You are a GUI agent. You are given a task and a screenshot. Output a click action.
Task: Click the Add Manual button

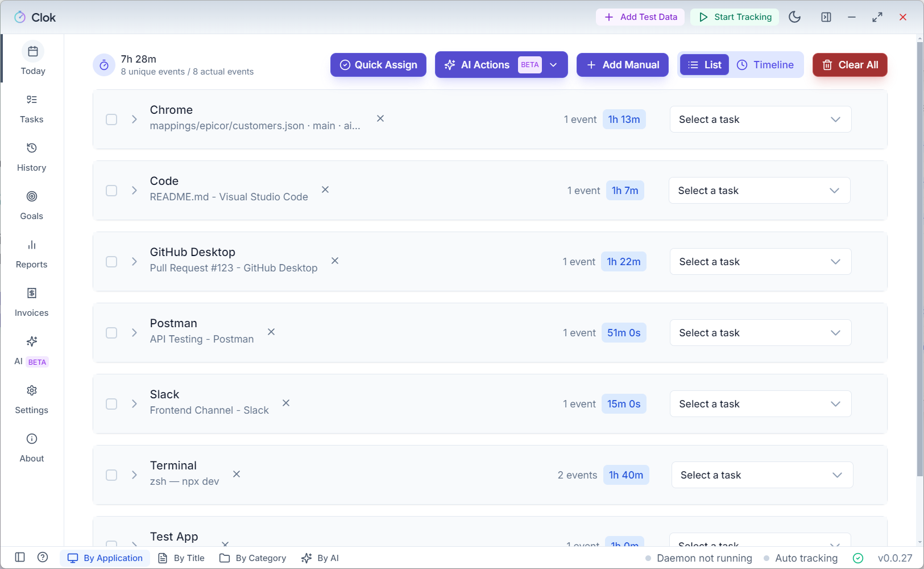[623, 65]
